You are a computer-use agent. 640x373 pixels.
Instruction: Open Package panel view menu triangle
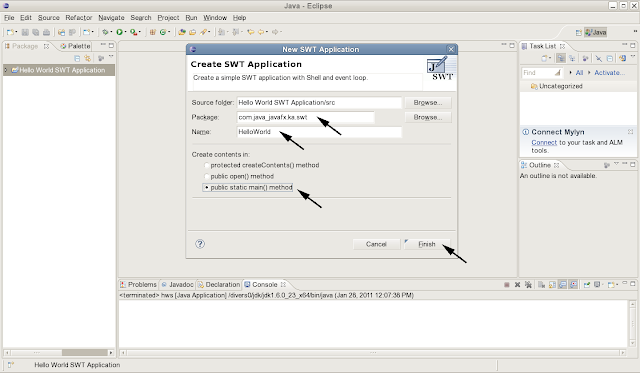tap(111, 57)
